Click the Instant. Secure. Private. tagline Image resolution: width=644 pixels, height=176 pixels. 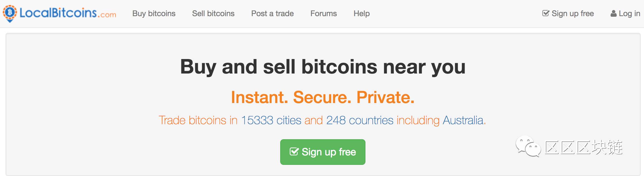click(x=323, y=97)
